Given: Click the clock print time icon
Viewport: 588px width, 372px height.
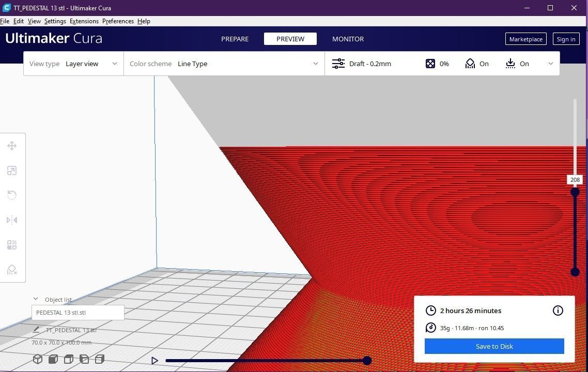Looking at the screenshot, I should (x=431, y=311).
